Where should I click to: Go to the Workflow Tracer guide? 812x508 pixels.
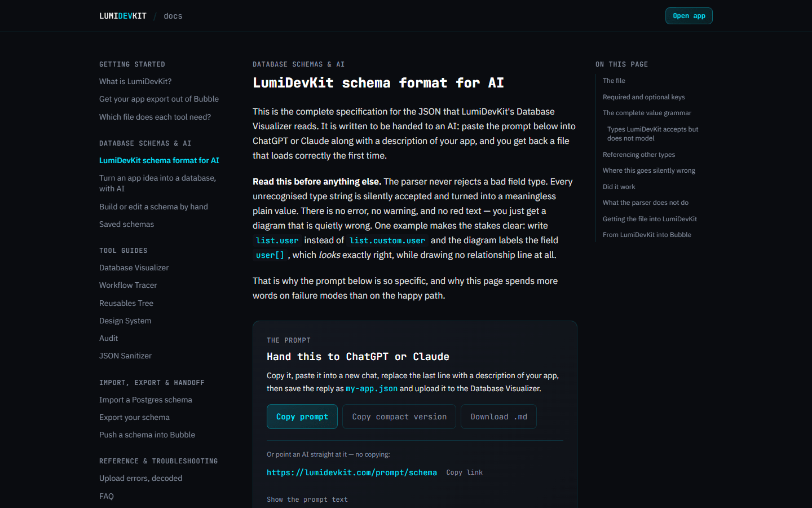tap(128, 285)
